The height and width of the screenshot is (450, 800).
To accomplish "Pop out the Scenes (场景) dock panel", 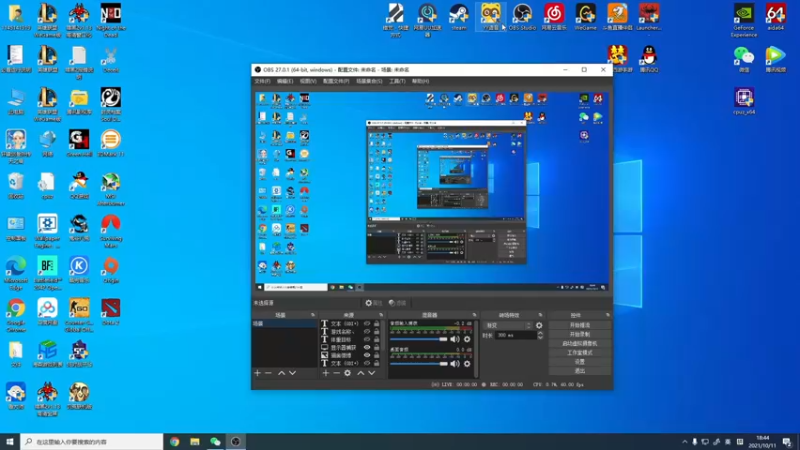I will coord(313,315).
